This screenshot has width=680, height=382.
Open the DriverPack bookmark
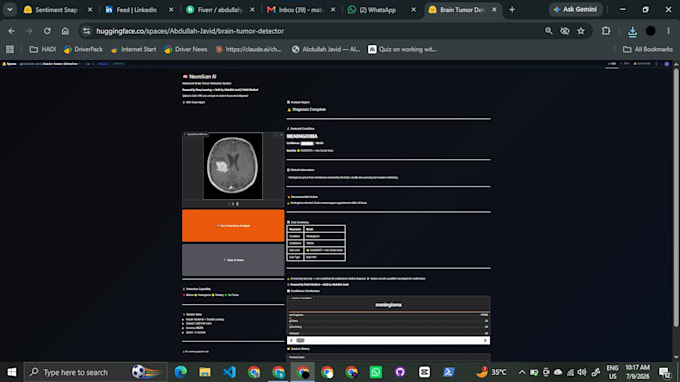coord(83,49)
